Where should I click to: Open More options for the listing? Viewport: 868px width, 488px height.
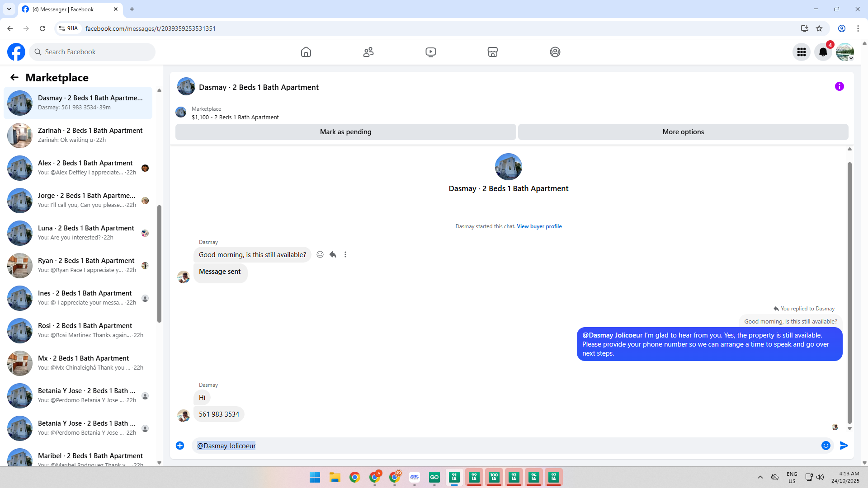pos(683,132)
